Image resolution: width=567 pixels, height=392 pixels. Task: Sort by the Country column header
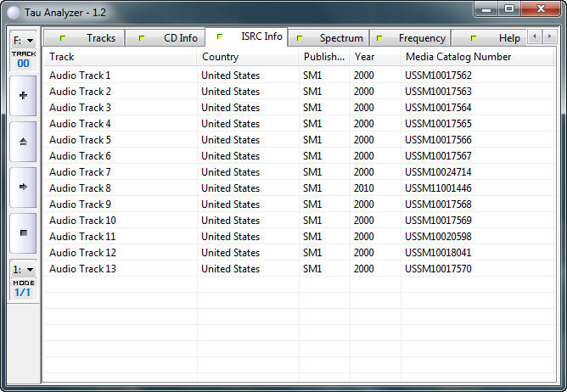coord(247,57)
